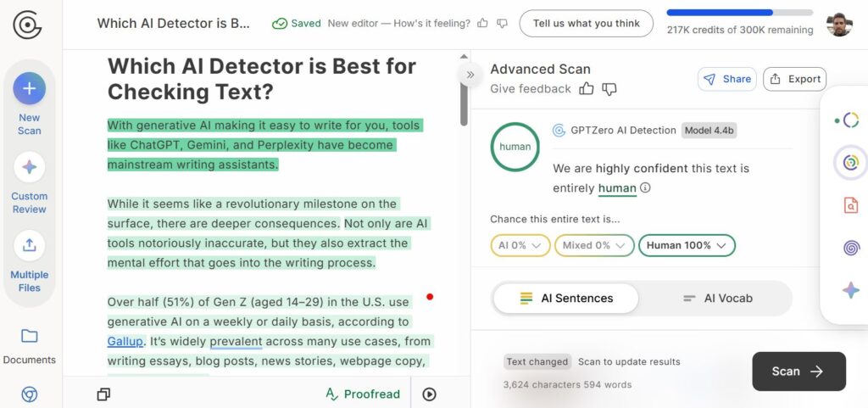Screen dimensions: 868x408
Task: Thumbs up the new editor
Action: pyautogui.click(x=482, y=23)
